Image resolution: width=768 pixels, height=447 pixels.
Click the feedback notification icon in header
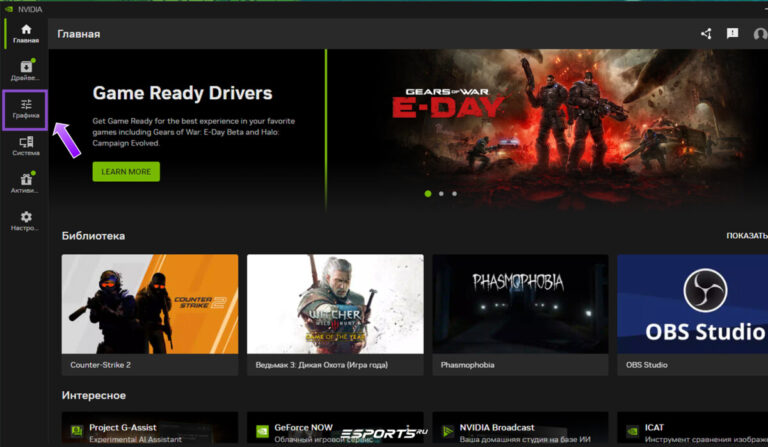click(732, 33)
